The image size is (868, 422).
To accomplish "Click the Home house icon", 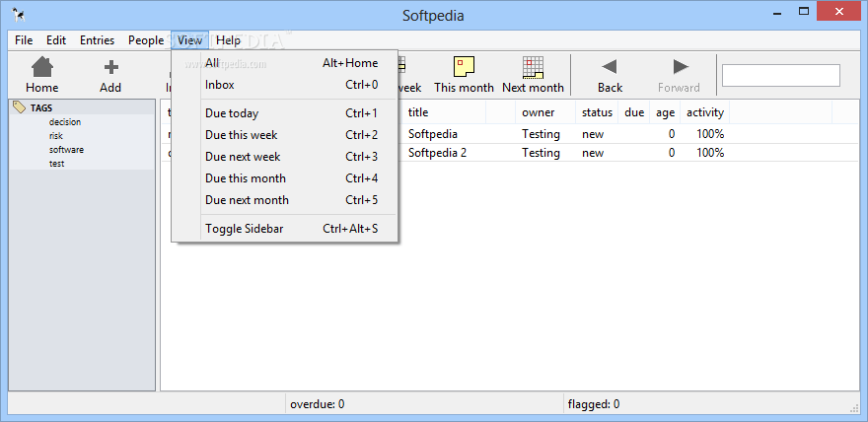I will tap(42, 67).
